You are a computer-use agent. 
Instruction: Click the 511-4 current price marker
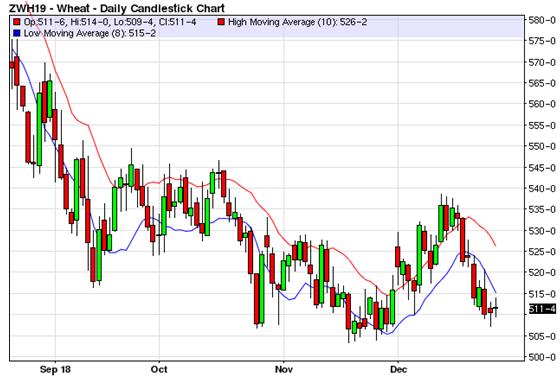click(542, 309)
